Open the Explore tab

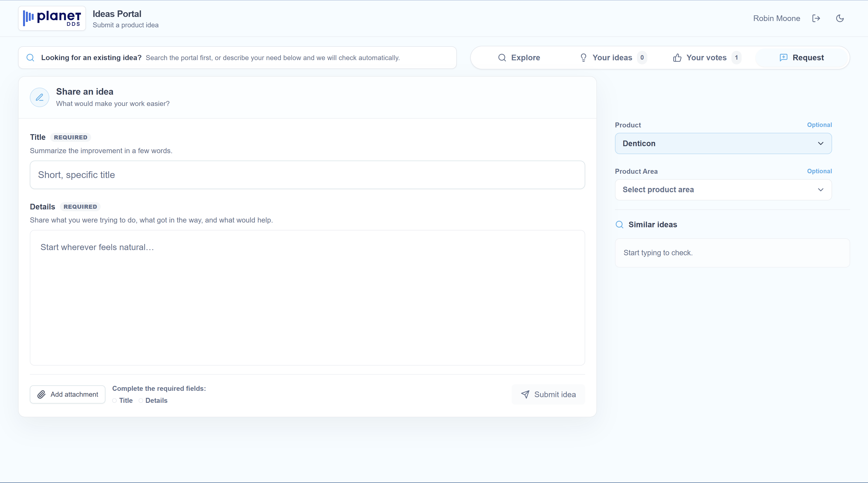point(519,58)
